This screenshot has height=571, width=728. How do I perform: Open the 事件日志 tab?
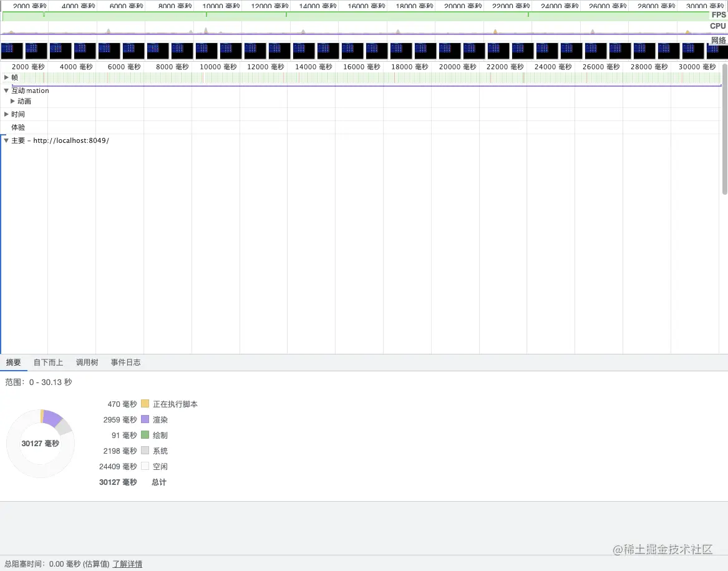click(125, 363)
